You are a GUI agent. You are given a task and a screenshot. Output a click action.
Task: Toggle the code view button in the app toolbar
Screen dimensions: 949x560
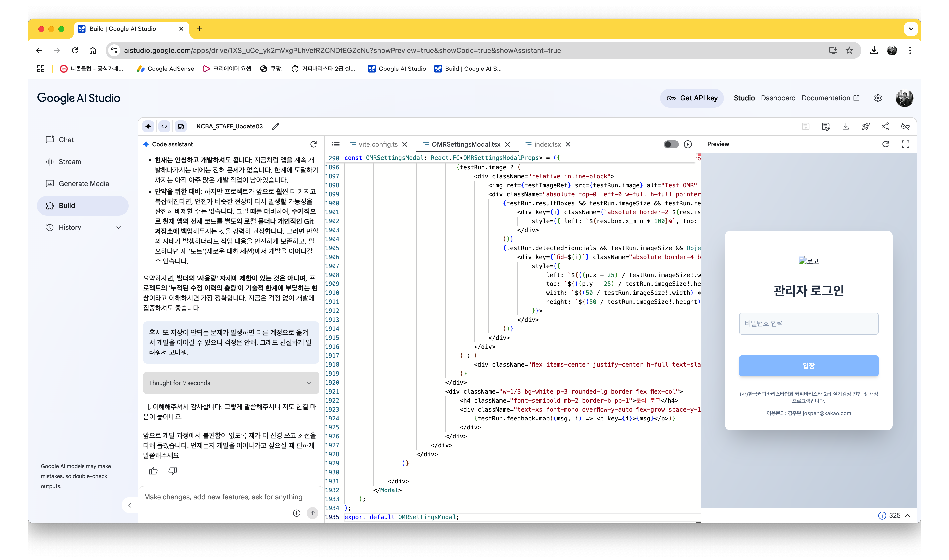tap(164, 126)
